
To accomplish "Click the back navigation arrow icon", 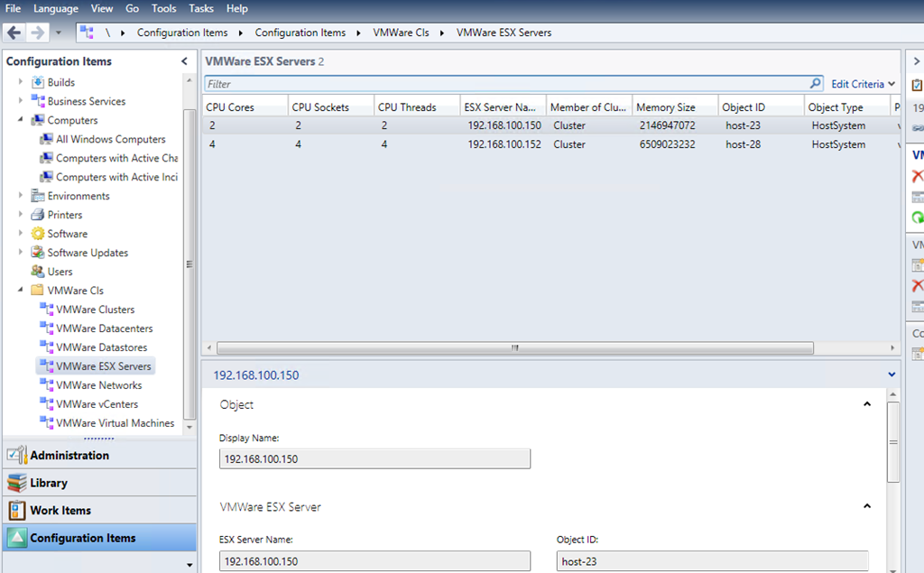I will point(14,32).
